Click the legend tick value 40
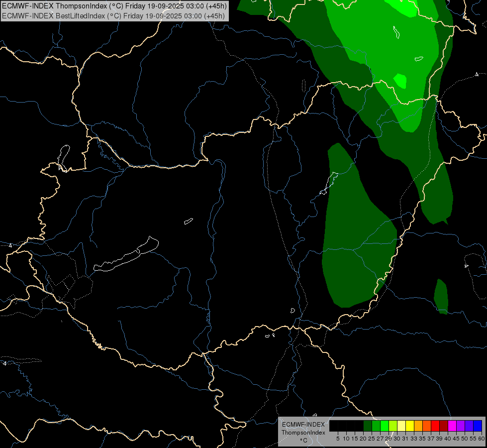The width and height of the screenshot is (487, 448). 448,439
